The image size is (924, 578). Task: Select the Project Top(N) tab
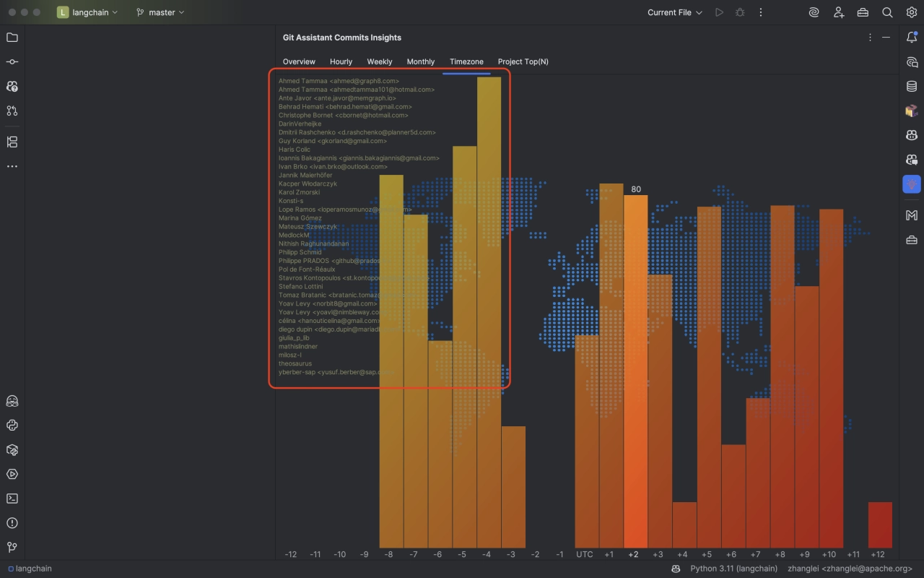[523, 62]
